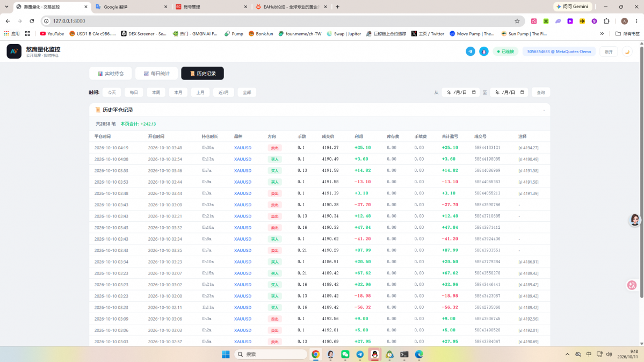Switch to the Google 翻译 browser tab

[131, 7]
